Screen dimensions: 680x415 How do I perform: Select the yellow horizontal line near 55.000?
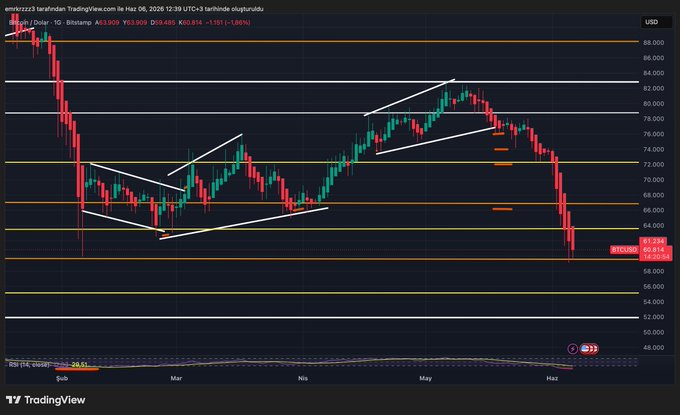coord(322,293)
